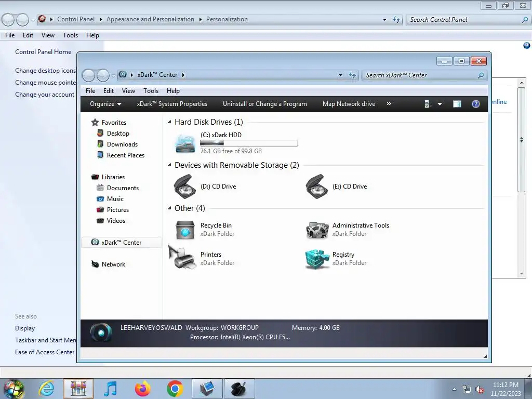The image size is (532, 399).
Task: Open the (C:) xDark HDD drive icon
Action: [x=185, y=143]
